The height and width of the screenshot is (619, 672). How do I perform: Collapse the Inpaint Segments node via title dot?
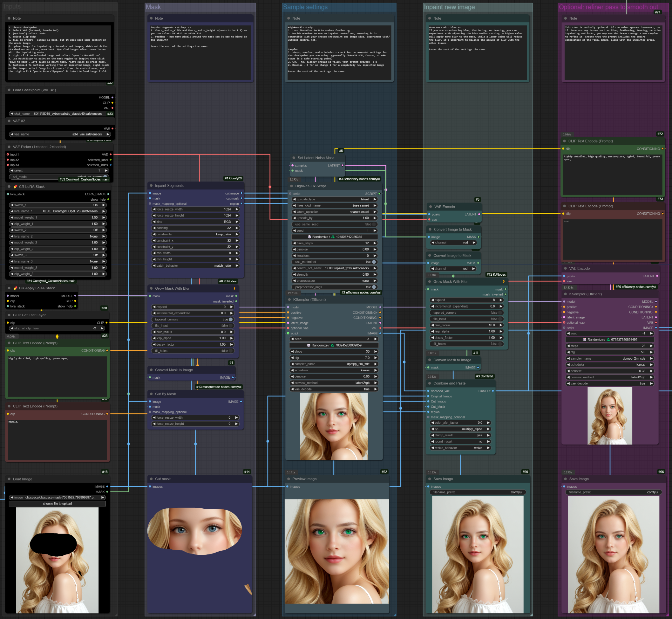pos(151,186)
